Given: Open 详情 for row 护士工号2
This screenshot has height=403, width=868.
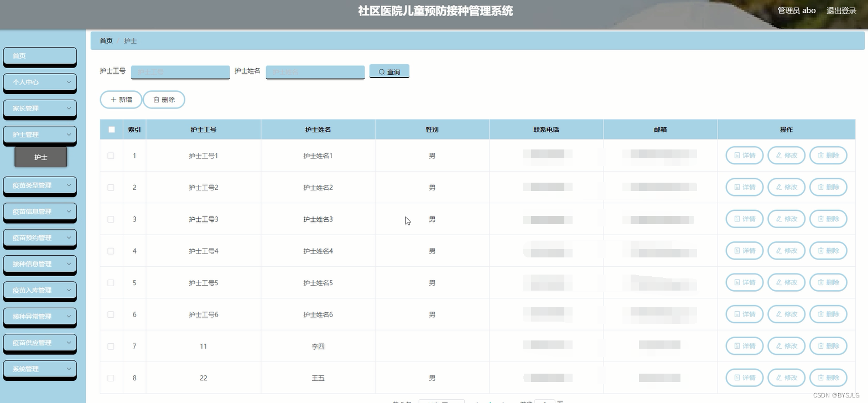Looking at the screenshot, I should [x=744, y=187].
